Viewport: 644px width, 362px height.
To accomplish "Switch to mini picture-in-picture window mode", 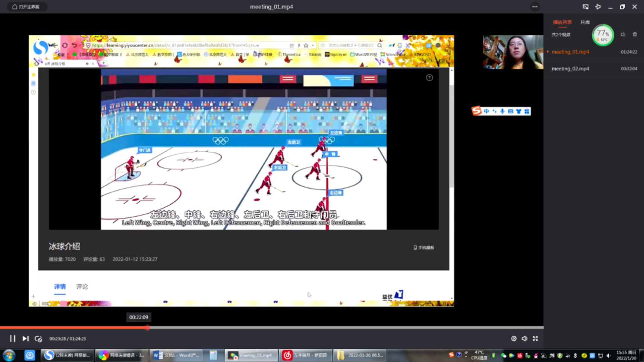I will point(585,7).
